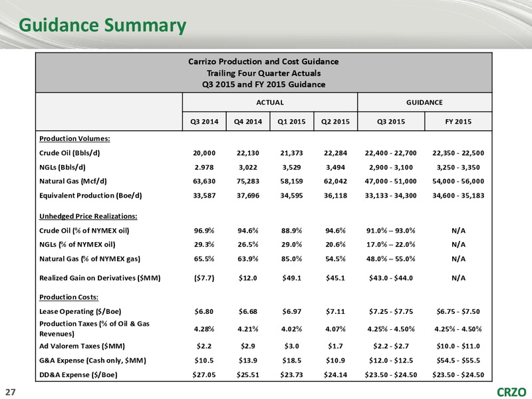Click the equivalent production value 37,696
This screenshot has height=399, width=532.
[x=248, y=196]
